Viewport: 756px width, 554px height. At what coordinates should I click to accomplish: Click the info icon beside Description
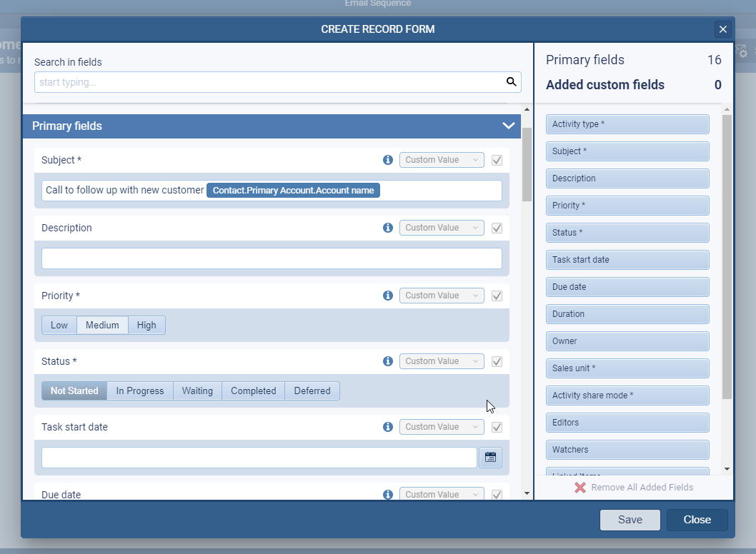coord(388,227)
